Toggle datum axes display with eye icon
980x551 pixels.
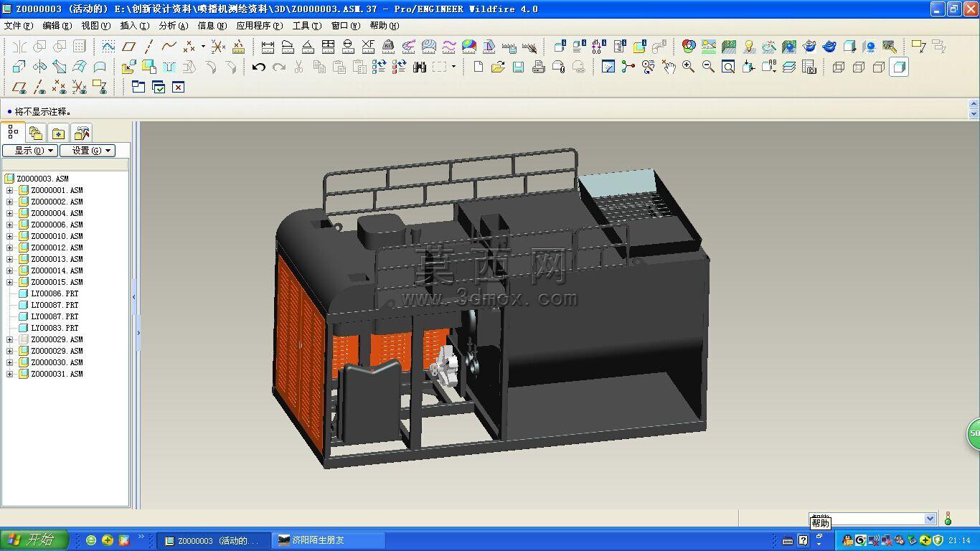click(x=39, y=87)
